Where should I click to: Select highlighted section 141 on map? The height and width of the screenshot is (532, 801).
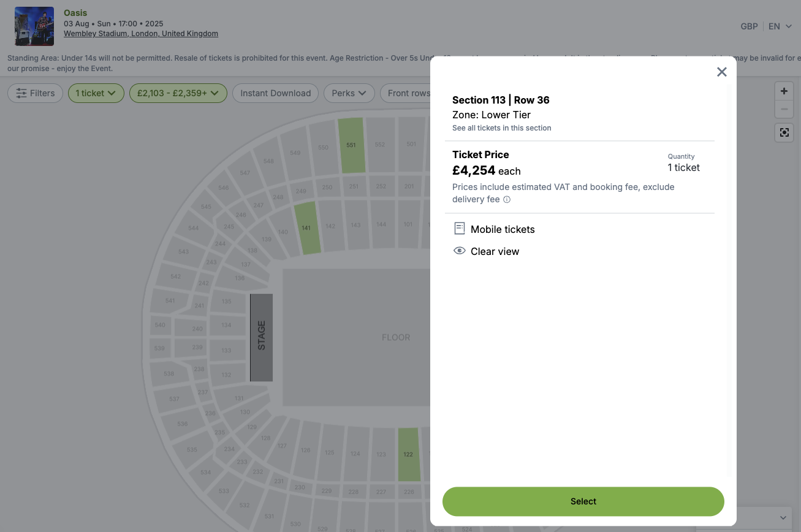306,228
